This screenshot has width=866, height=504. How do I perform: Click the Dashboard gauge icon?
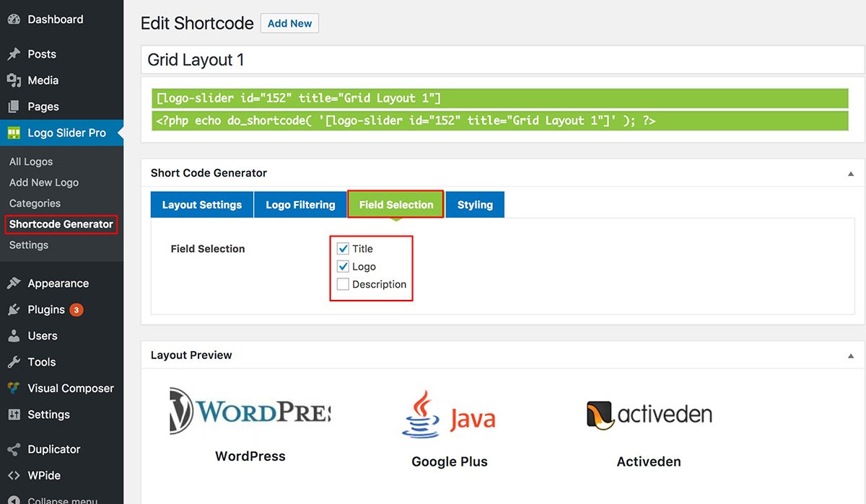point(14,19)
